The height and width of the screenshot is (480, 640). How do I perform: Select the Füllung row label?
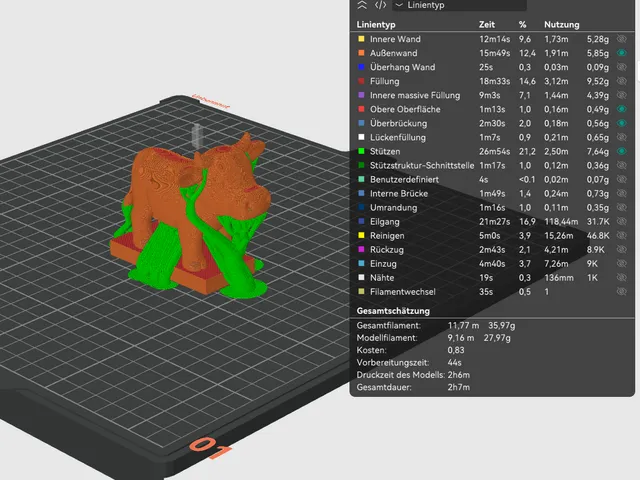point(384,81)
